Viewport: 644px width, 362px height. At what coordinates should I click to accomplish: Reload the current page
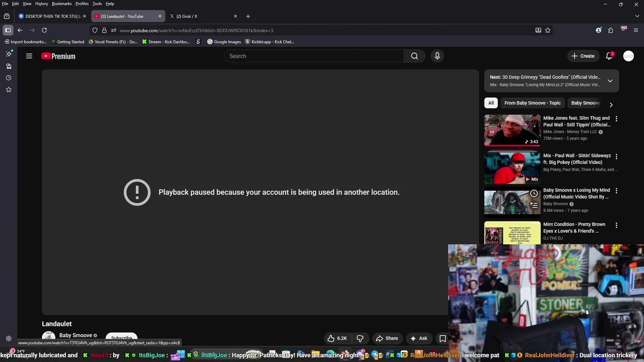(44, 30)
